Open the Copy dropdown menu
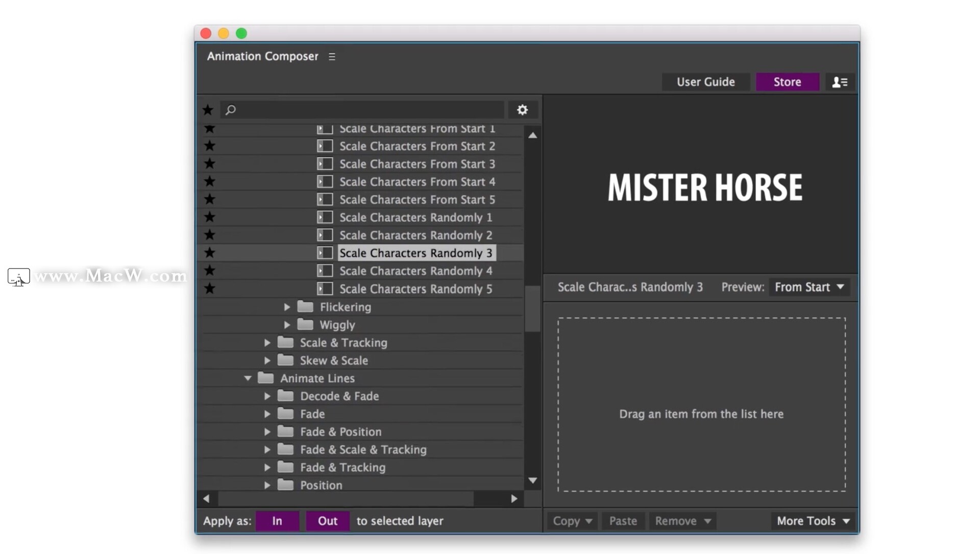This screenshot has height=554, width=980. click(x=572, y=521)
